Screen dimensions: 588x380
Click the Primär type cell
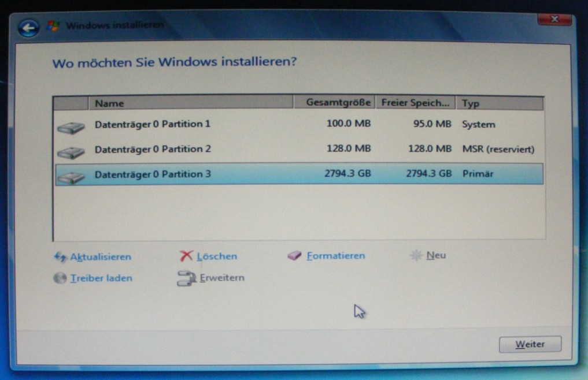pyautogui.click(x=478, y=174)
